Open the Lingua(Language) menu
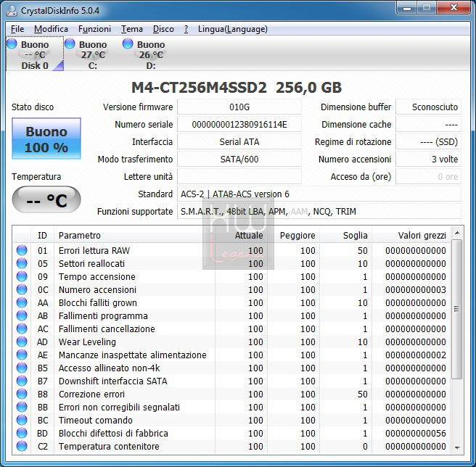Viewport: 476px width, 467px height. (232, 29)
